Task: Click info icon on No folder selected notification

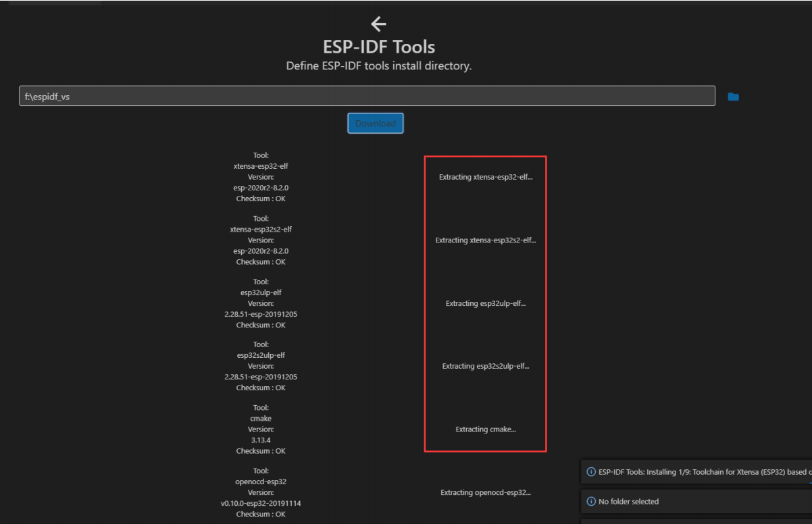Action: [x=591, y=502]
